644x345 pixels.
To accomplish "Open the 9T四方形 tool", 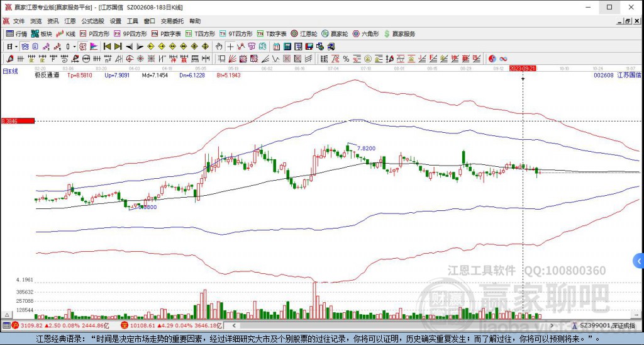I will click(x=236, y=34).
